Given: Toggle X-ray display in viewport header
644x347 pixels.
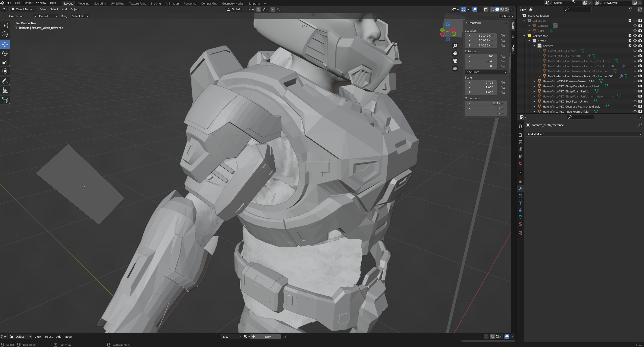Looking at the screenshot, I should (486, 9).
